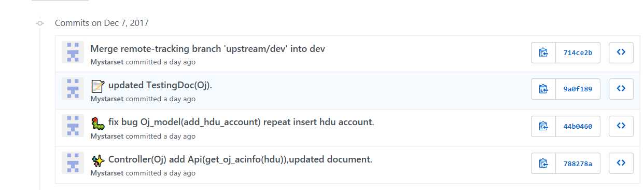Image resolution: width=644 pixels, height=190 pixels.
Task: Click Mystarset author name under fix bug commit
Action: 107,136
